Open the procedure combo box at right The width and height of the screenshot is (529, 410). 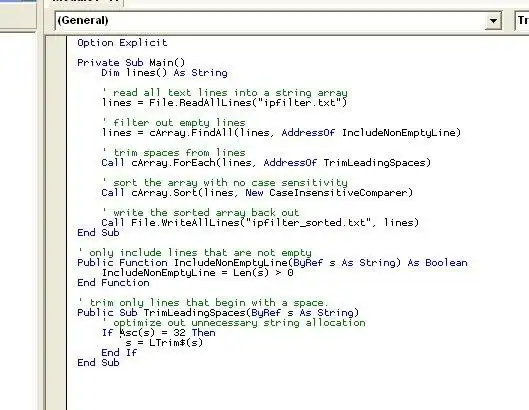(x=522, y=21)
